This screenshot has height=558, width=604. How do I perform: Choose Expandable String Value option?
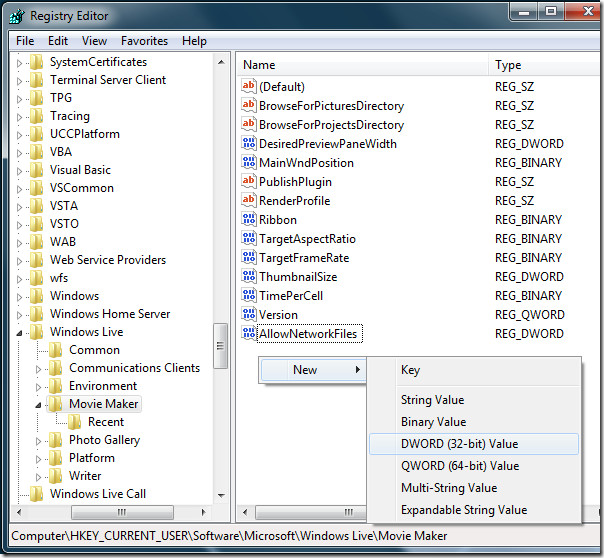(474, 510)
